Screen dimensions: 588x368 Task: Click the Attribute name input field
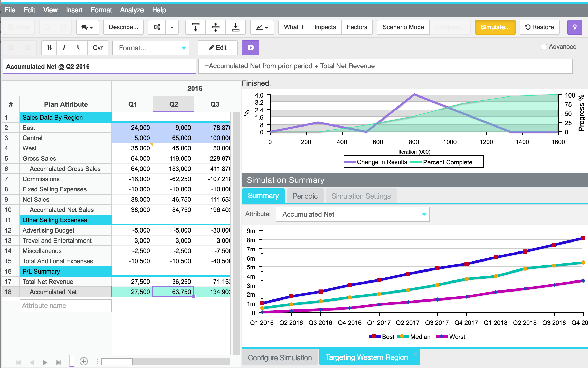(x=65, y=306)
